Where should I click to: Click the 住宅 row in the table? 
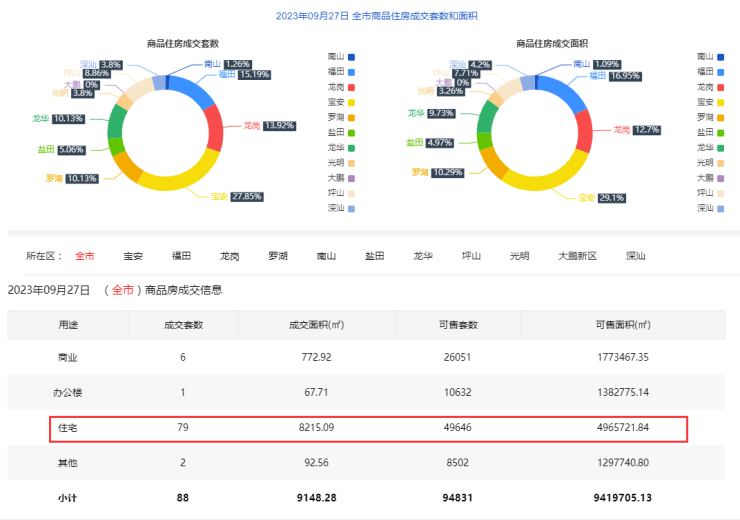[368, 428]
